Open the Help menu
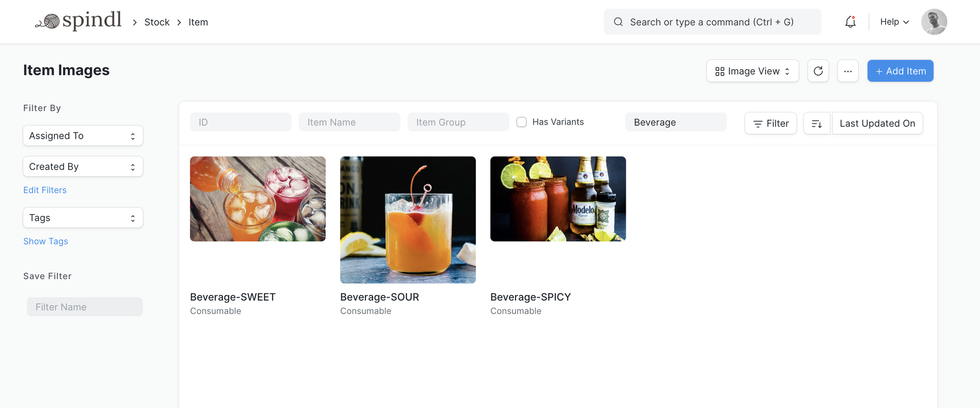 coord(894,22)
